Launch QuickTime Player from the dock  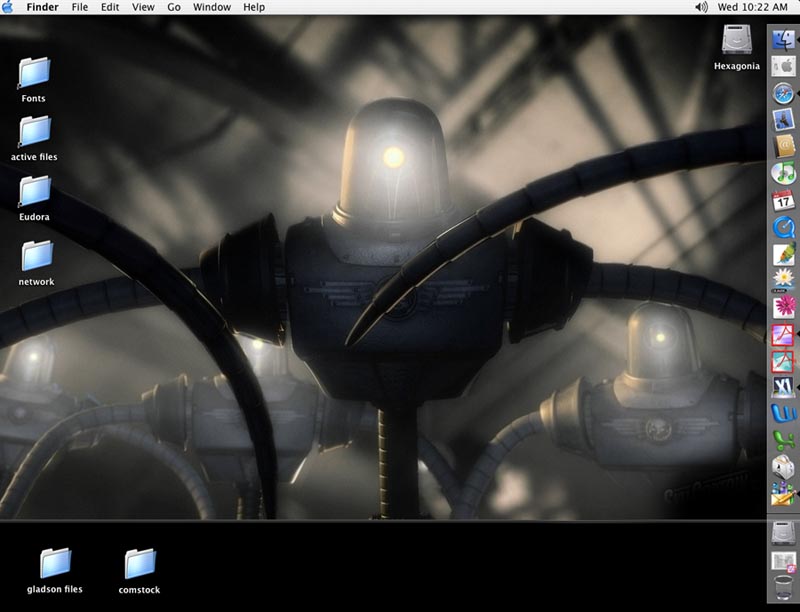[x=783, y=227]
